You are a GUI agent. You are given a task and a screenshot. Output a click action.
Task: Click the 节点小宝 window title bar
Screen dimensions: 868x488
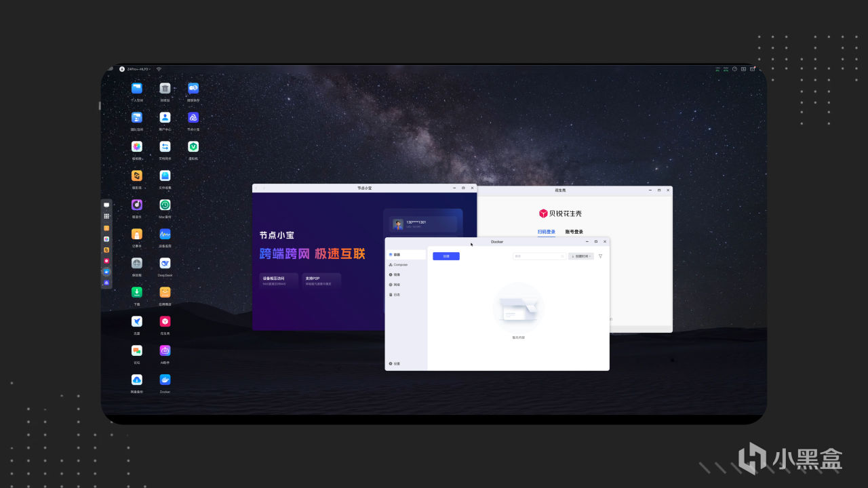click(365, 188)
